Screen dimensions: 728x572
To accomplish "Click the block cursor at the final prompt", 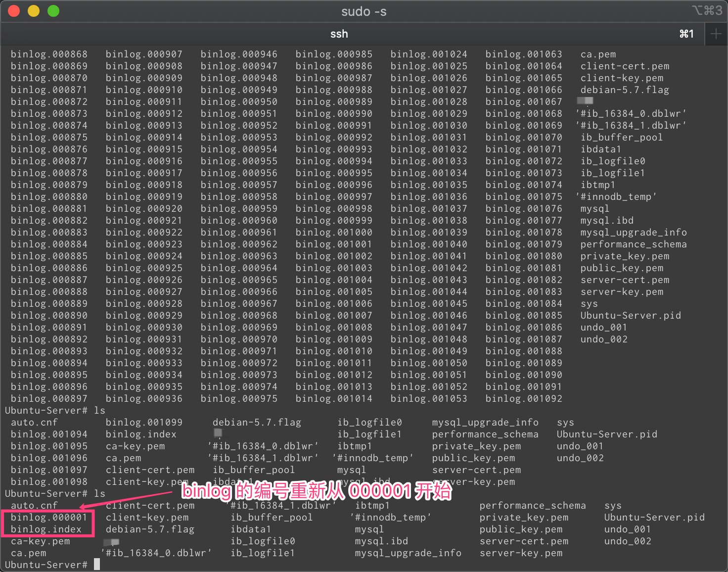I will pos(97,565).
